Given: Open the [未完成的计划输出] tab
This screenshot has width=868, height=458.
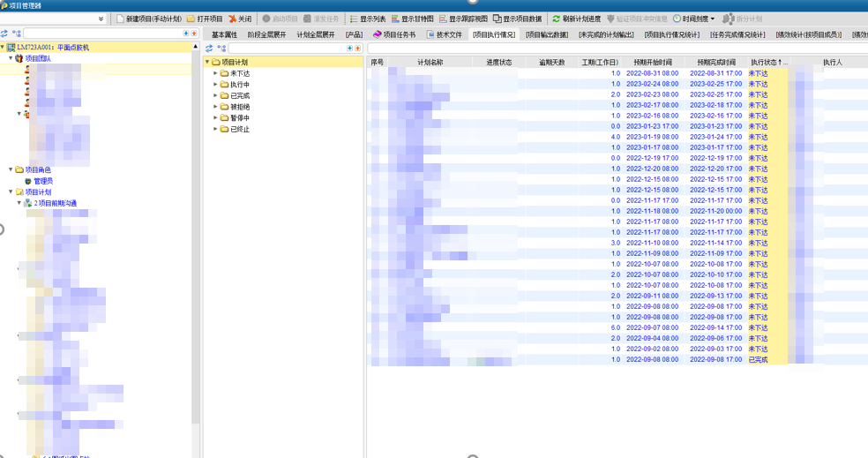Looking at the screenshot, I should 606,34.
